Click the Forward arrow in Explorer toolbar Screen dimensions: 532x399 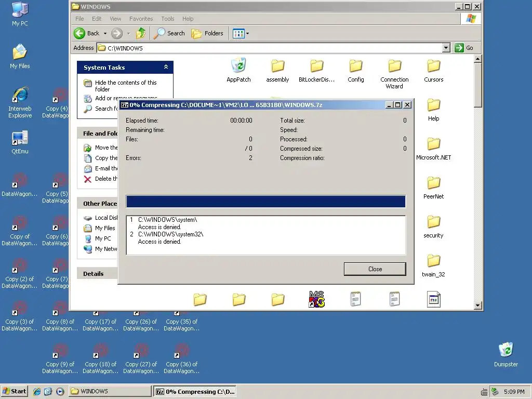117,33
